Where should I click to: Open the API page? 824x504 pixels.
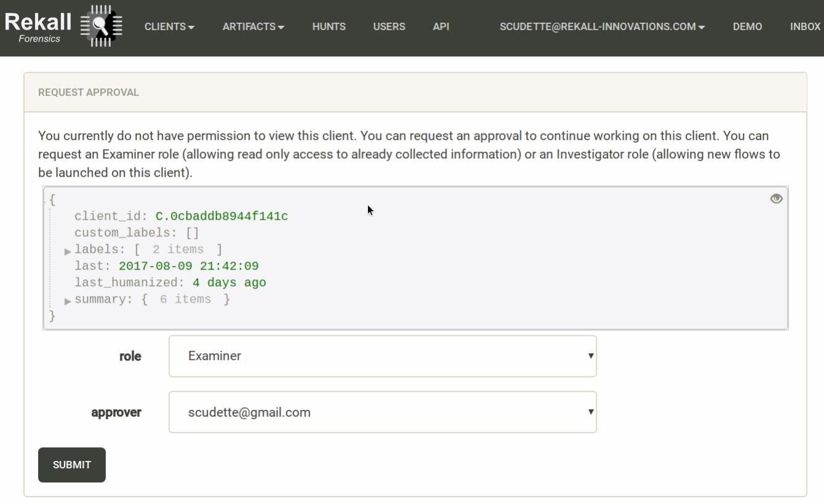pos(441,26)
